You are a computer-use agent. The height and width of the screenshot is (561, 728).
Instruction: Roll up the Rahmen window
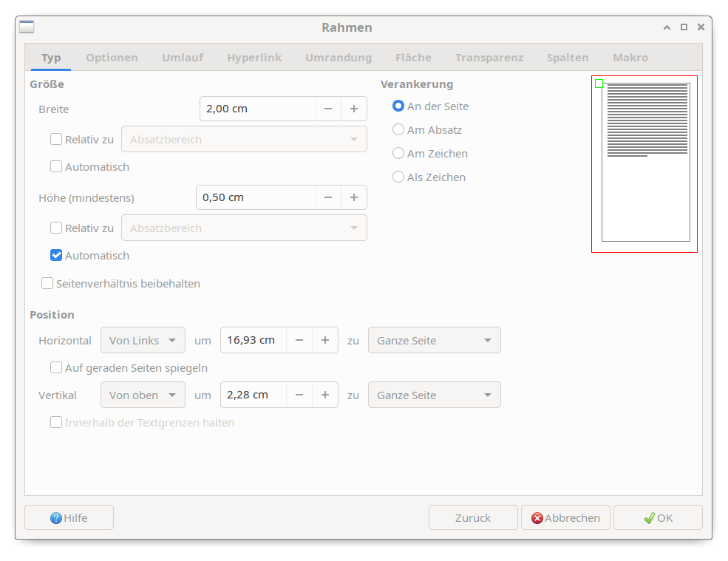point(667,27)
